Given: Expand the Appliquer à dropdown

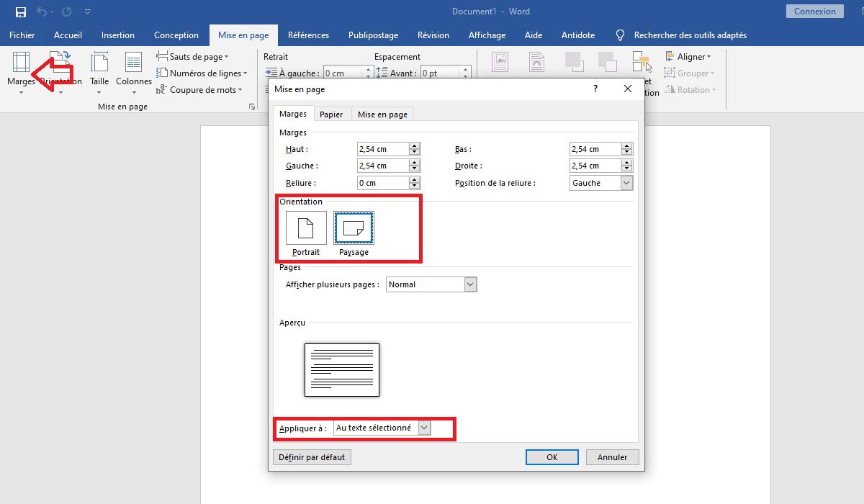Looking at the screenshot, I should pos(424,428).
